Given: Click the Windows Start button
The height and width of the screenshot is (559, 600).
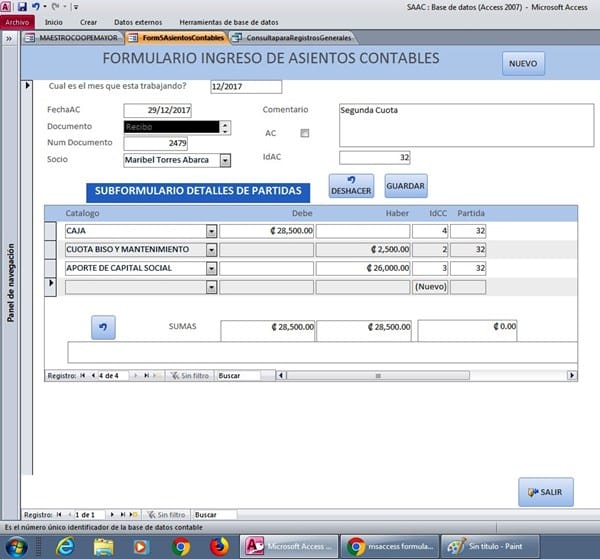Looking at the screenshot, I should [17, 546].
